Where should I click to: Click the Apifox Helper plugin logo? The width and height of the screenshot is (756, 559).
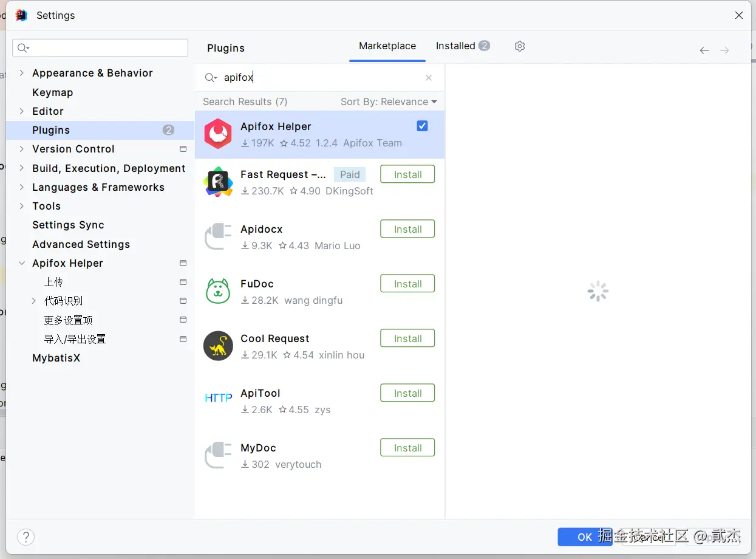pos(218,134)
